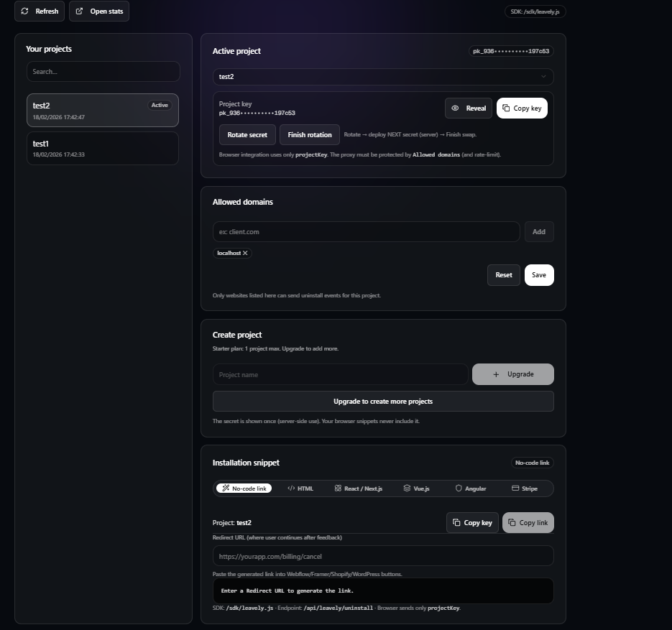Click Upgrade to create more projects
The width and height of the screenshot is (672, 630).
pos(382,401)
